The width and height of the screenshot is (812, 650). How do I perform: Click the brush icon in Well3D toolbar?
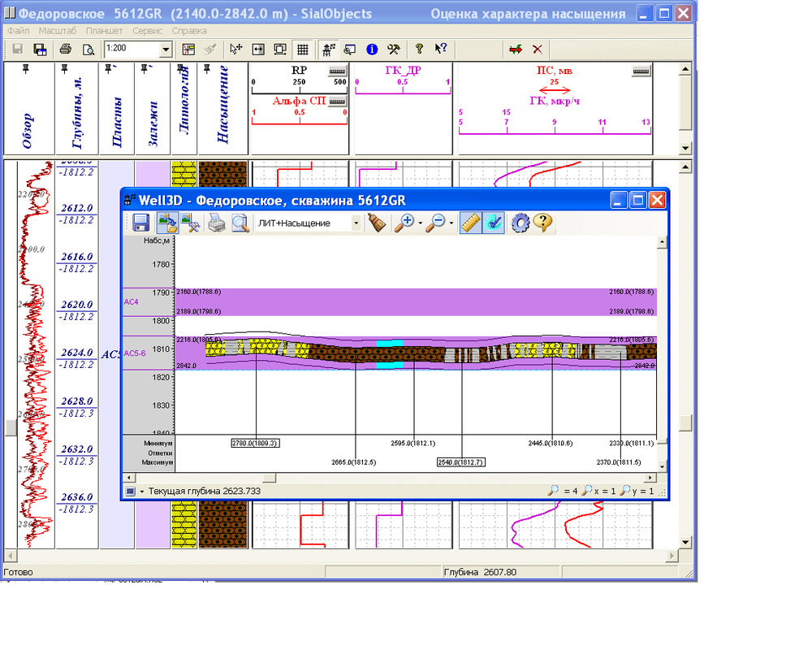click(x=376, y=223)
